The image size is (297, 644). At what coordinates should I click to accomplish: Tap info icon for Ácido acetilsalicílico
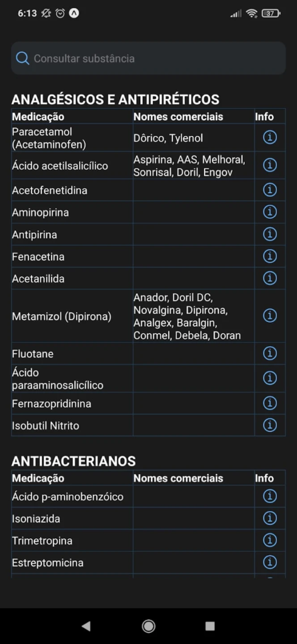(x=270, y=165)
